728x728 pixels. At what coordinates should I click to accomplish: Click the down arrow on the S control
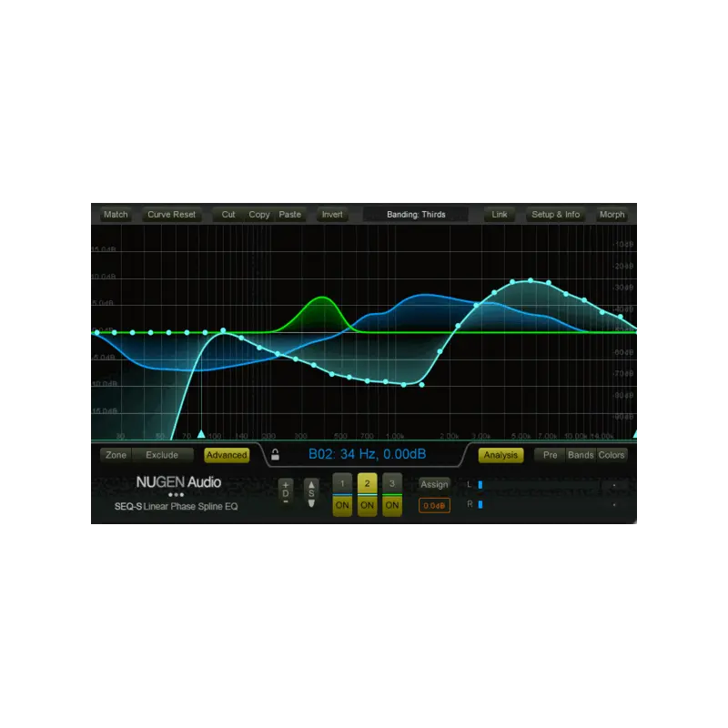[311, 503]
